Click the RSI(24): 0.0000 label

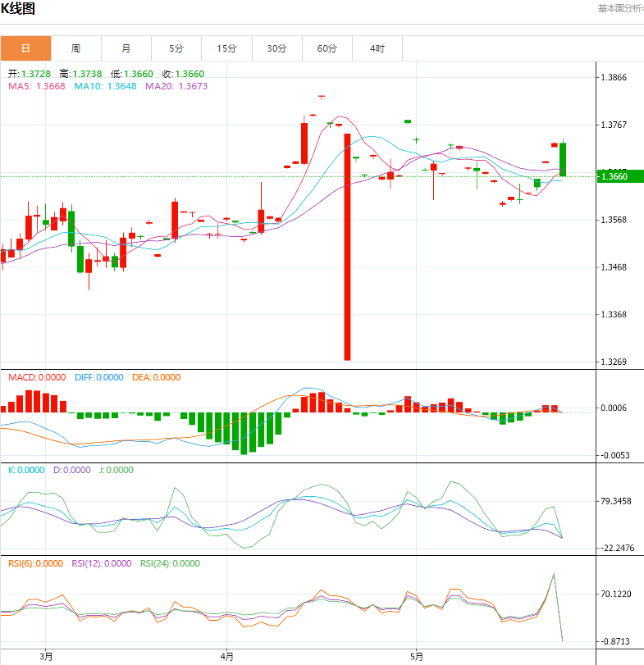tap(170, 563)
